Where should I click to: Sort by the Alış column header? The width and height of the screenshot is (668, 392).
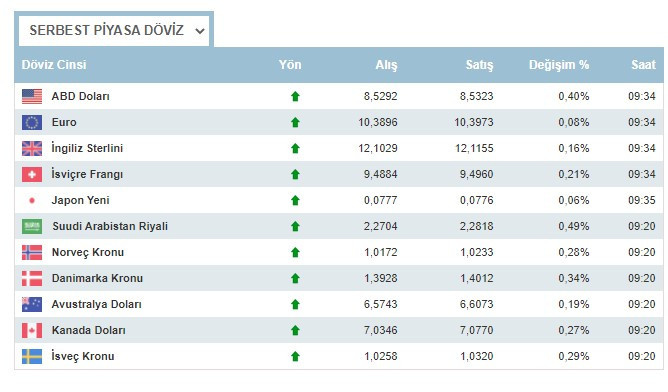(386, 65)
